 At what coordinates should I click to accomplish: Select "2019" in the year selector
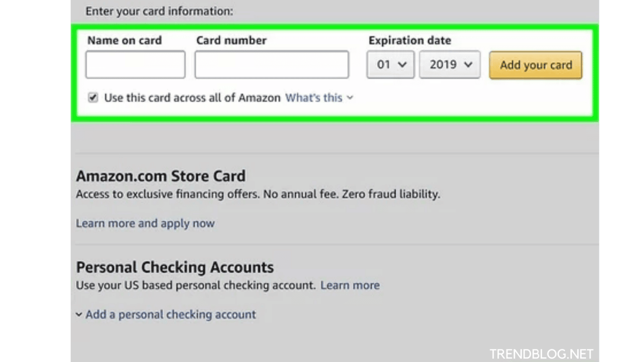click(x=443, y=65)
